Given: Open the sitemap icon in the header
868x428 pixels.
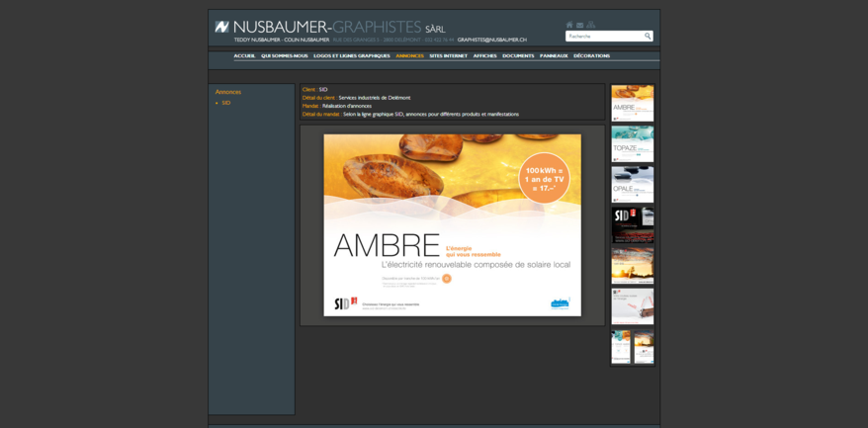Looking at the screenshot, I should click(590, 25).
